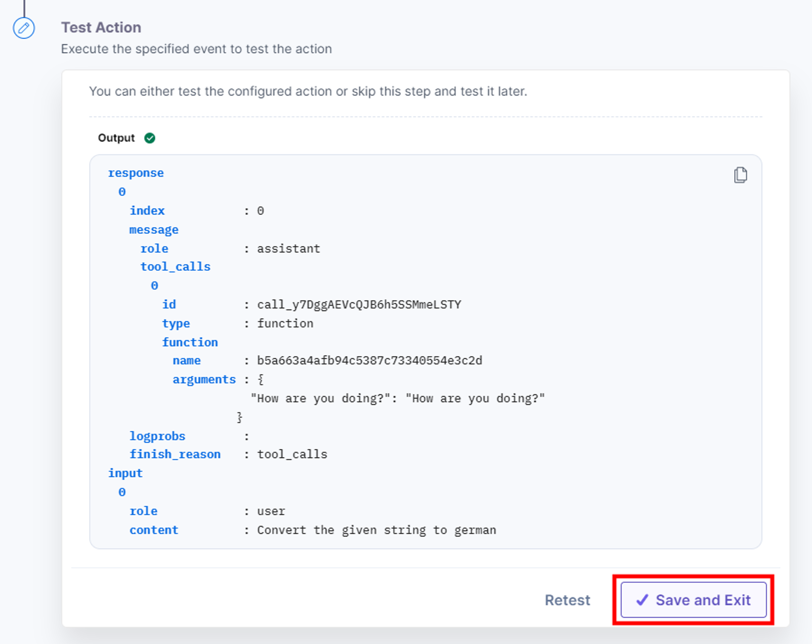
Task: Click the pencil edit step icon
Action: (24, 28)
